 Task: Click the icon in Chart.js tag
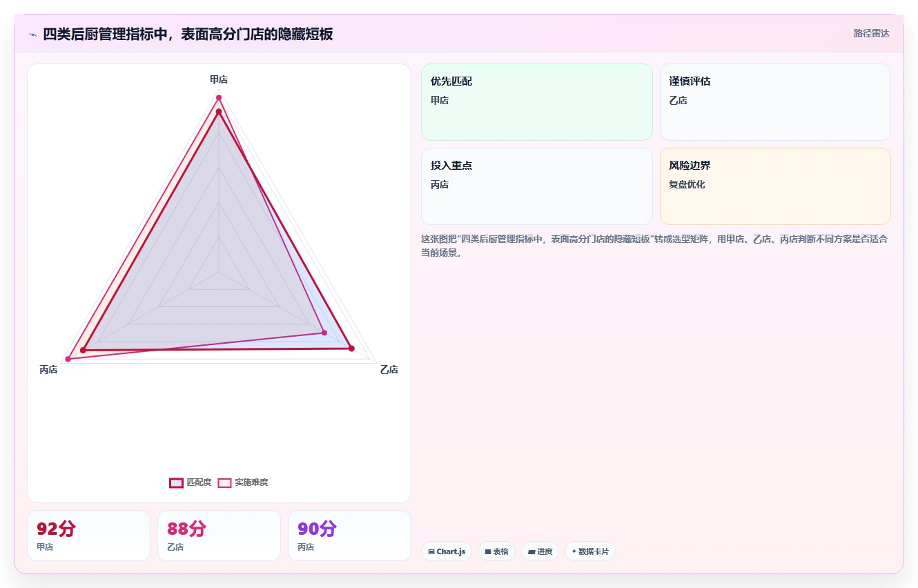pos(431,551)
